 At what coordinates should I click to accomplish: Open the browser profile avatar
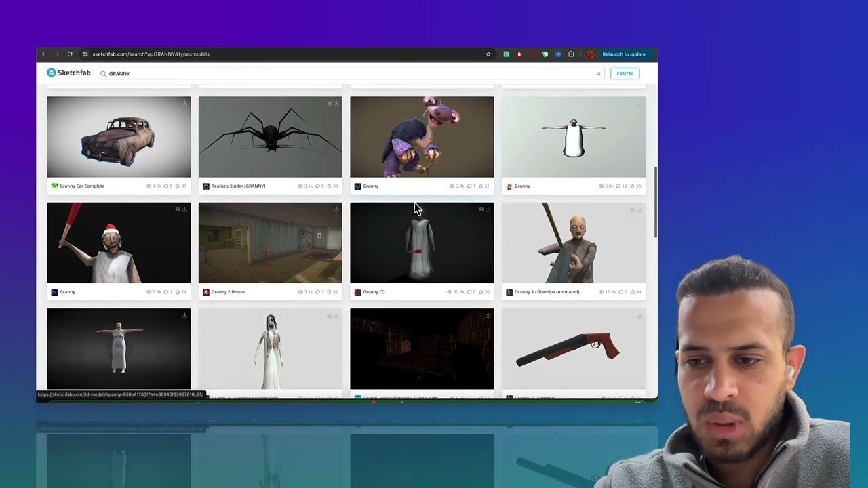[590, 54]
